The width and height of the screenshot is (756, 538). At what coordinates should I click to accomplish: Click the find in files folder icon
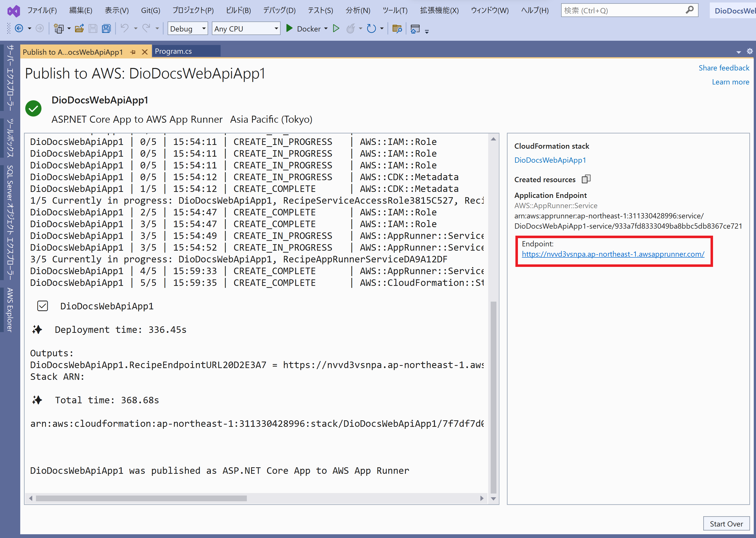click(397, 29)
